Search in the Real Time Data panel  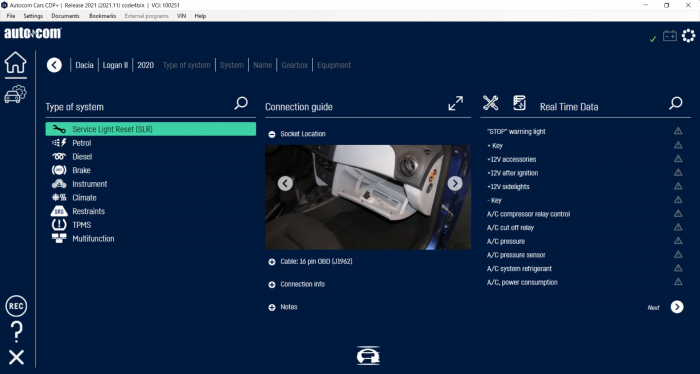point(676,104)
